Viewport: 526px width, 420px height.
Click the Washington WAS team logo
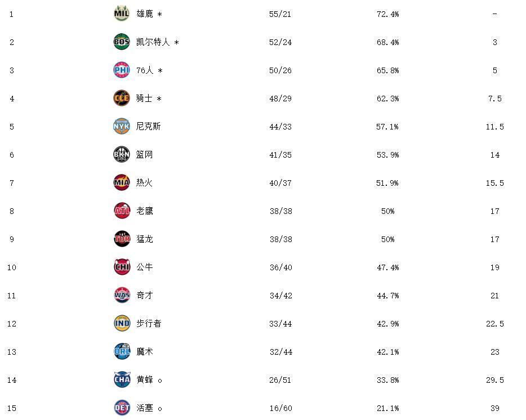click(122, 296)
